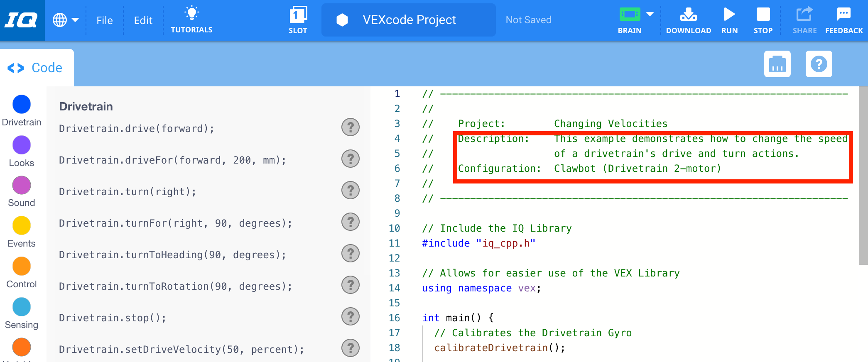Select the Code tab
Screen dimensions: 868x362
[x=37, y=68]
